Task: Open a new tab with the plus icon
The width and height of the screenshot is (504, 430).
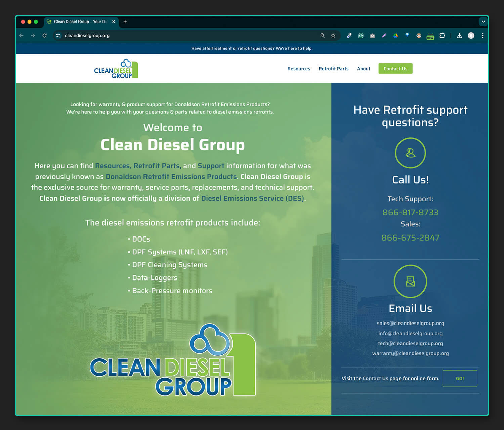Action: 125,21
